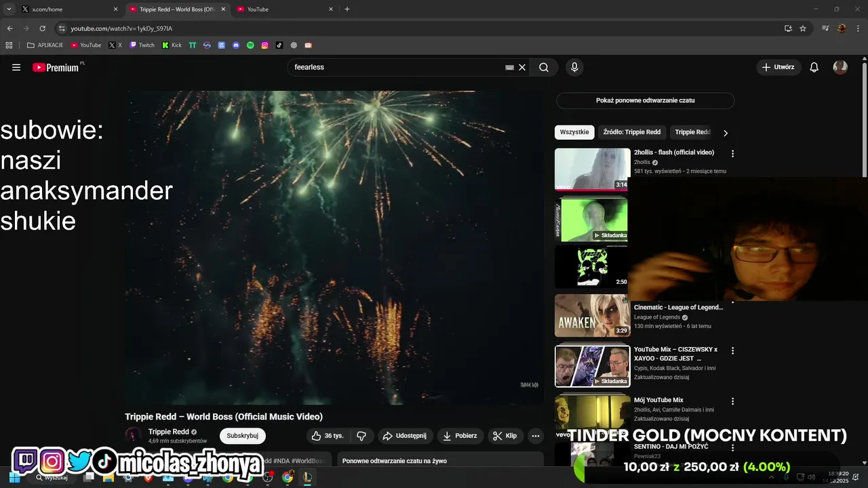Open Twitch bookmark
Image resolution: width=868 pixels, height=488 pixels.
tap(142, 45)
